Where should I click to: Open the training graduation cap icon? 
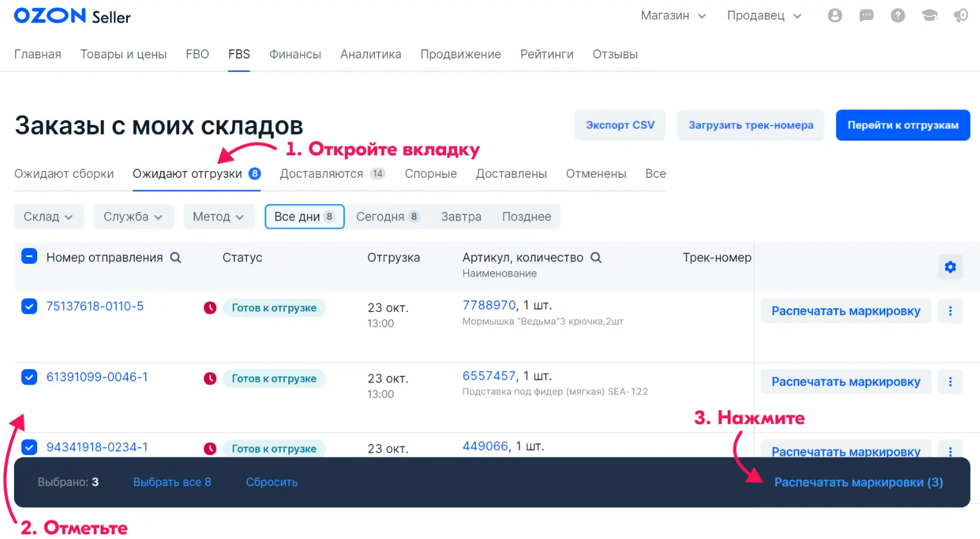[929, 16]
